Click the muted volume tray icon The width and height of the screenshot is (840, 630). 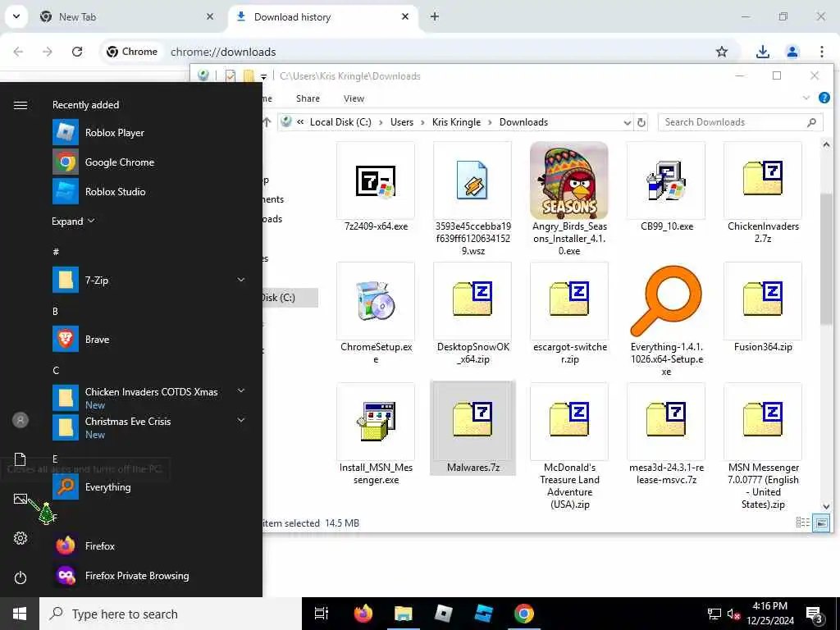tap(733, 614)
